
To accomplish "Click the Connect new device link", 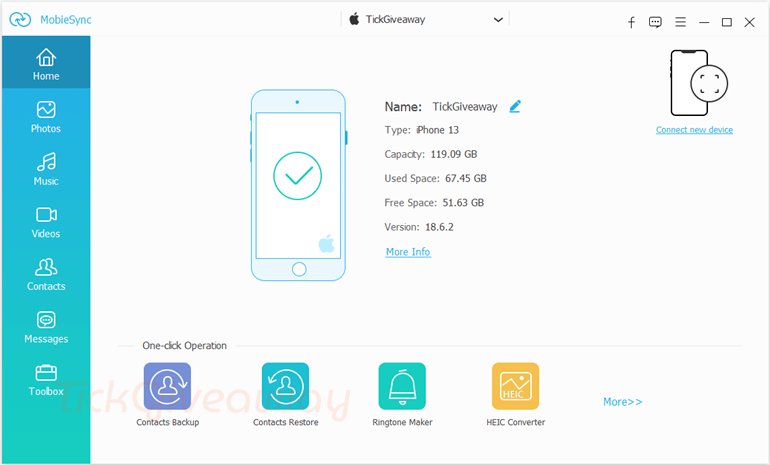I will click(694, 130).
